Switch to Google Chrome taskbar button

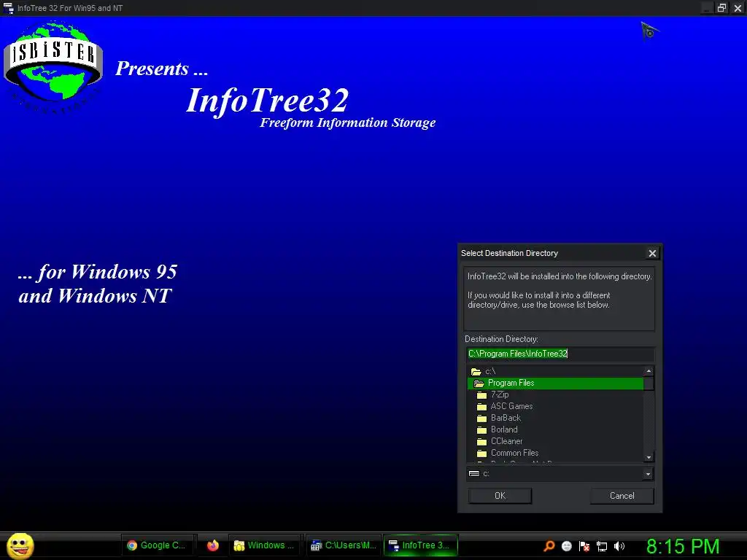pos(158,545)
